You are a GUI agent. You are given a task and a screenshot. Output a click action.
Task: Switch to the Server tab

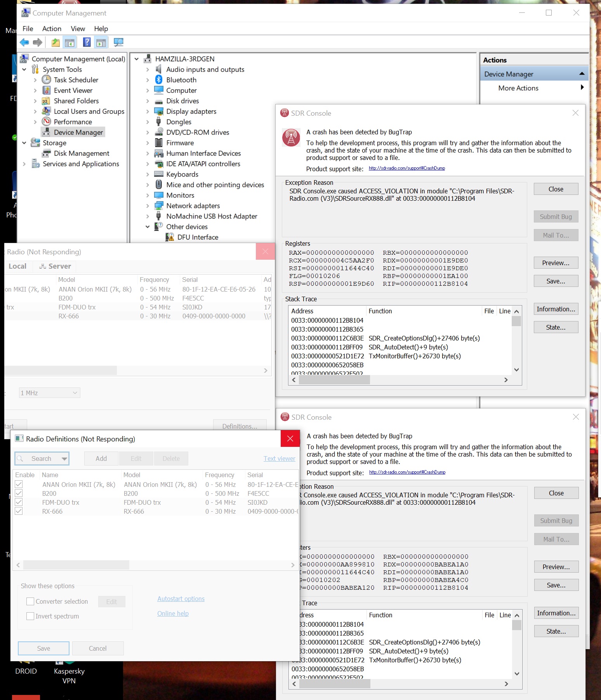(x=55, y=266)
